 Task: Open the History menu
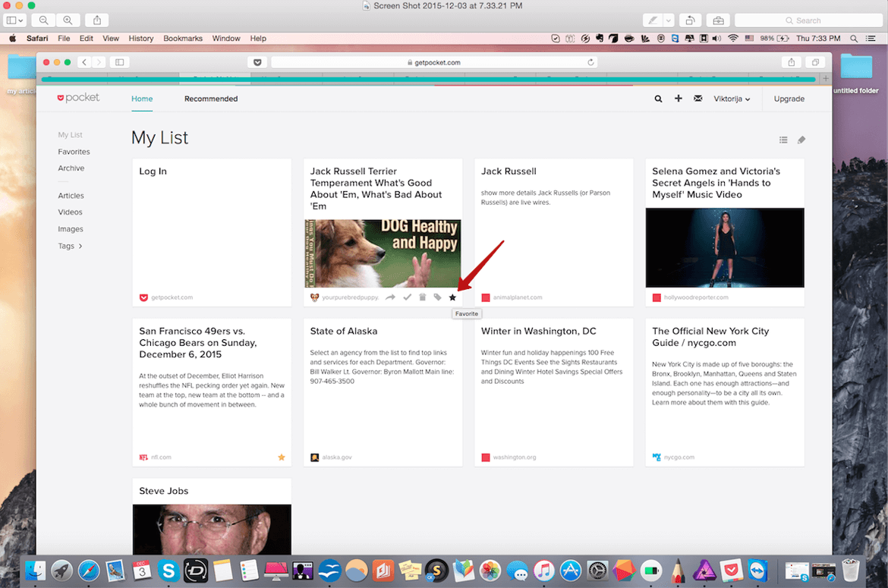click(141, 39)
